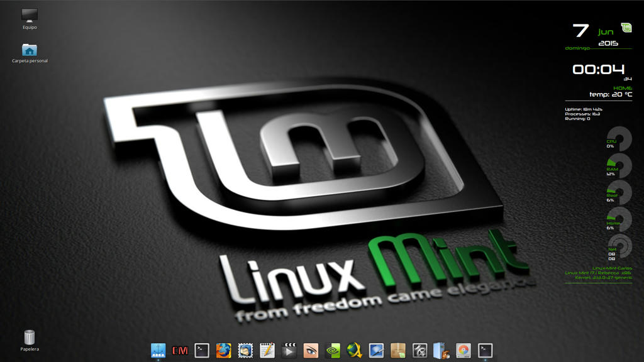Click the Linux-Mint-Carlos hostname text
This screenshot has height=362, width=644.
[612, 268]
